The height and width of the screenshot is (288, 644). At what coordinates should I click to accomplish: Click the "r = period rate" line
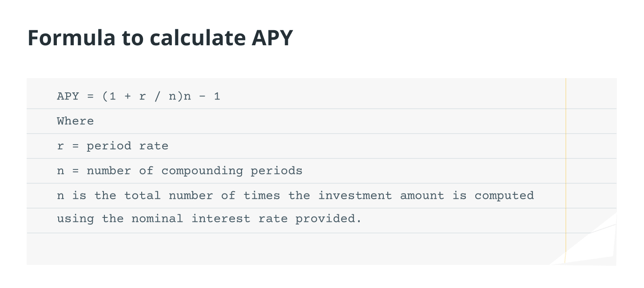[x=113, y=146]
